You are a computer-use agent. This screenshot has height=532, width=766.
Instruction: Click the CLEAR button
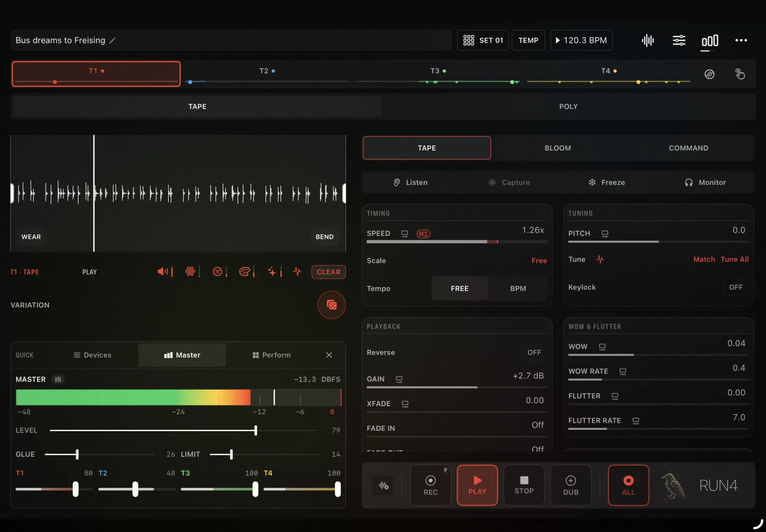(x=329, y=272)
